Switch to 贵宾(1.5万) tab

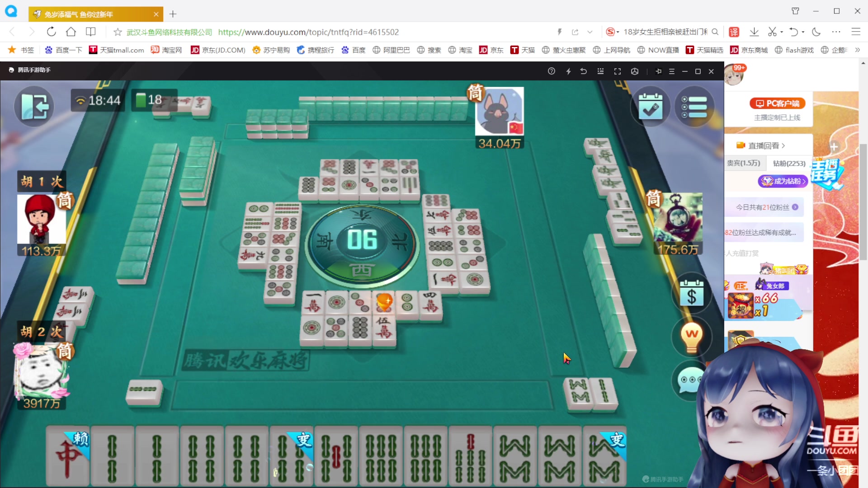click(743, 163)
